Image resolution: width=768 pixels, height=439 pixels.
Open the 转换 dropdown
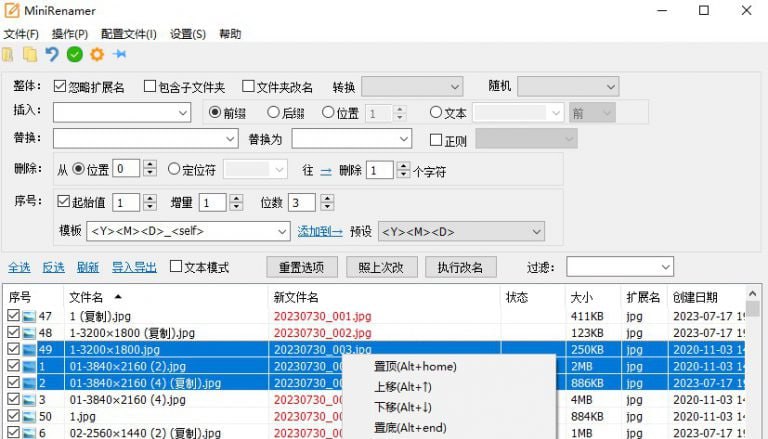click(412, 87)
